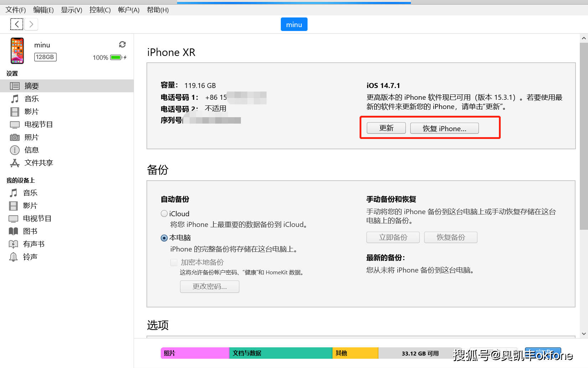Click the iPhone device thumbnail
The width and height of the screenshot is (588, 368).
click(16, 51)
